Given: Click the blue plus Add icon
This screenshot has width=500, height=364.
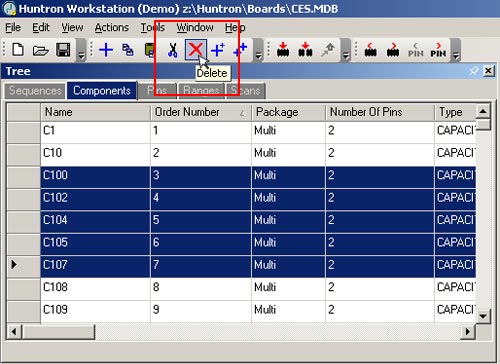Looking at the screenshot, I should [x=106, y=50].
